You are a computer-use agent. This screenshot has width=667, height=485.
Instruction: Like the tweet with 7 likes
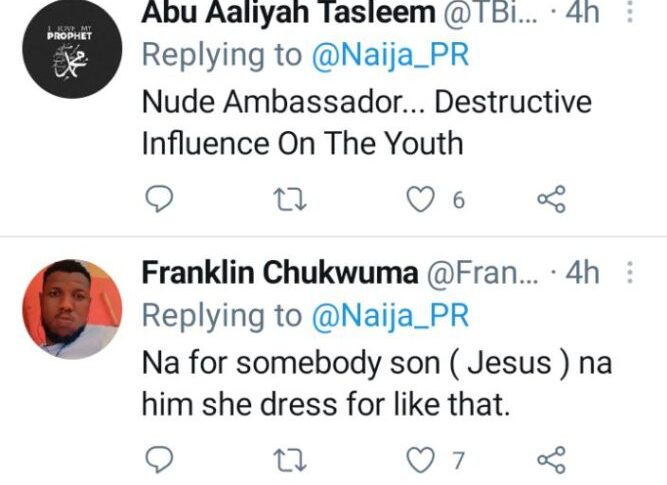pyautogui.click(x=420, y=459)
